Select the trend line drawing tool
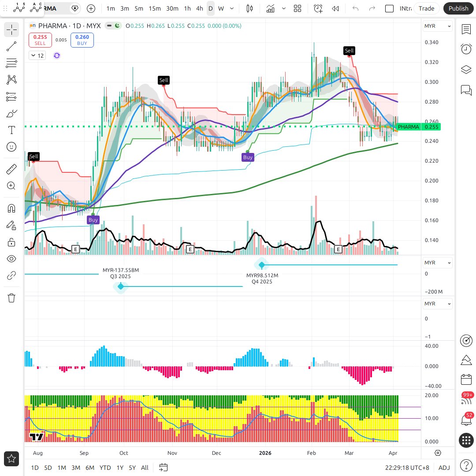 click(x=11, y=46)
